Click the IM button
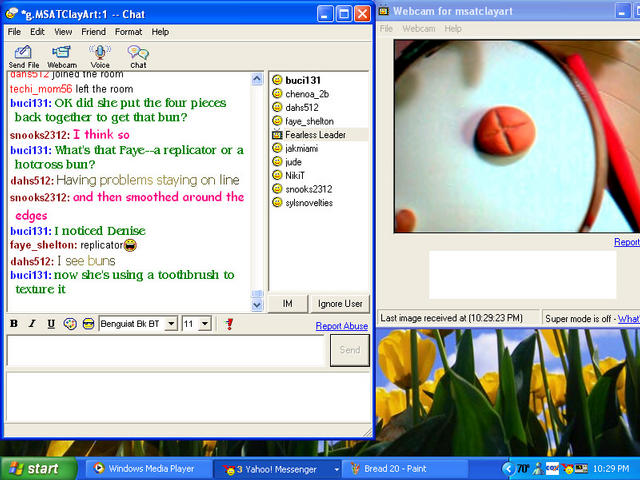 pos(287,304)
